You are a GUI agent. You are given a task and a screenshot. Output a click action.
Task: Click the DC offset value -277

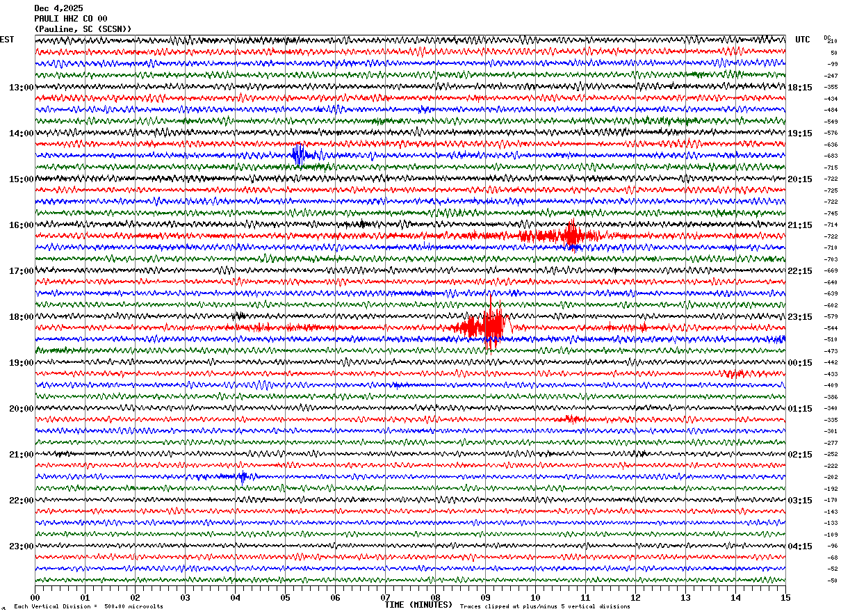point(831,443)
